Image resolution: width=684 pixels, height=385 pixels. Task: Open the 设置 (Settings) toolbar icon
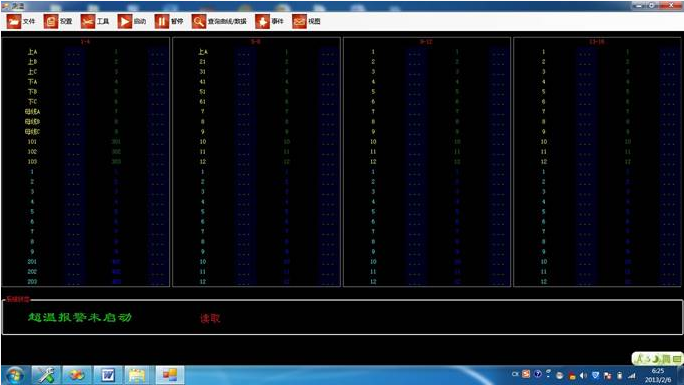(51, 21)
